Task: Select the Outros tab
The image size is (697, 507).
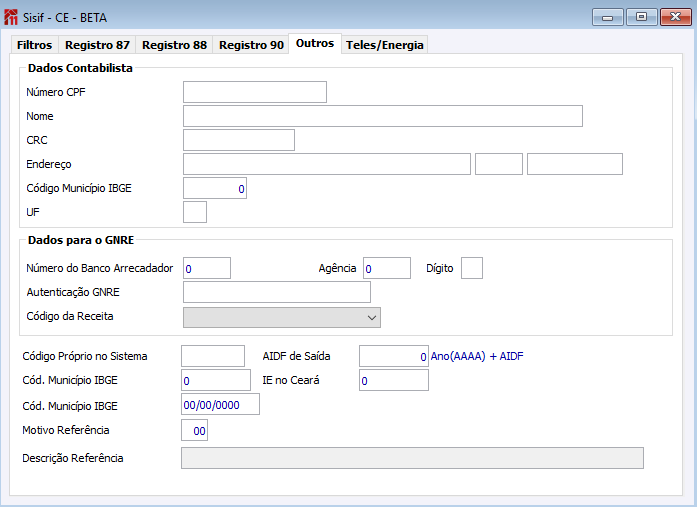Action: pos(315,44)
